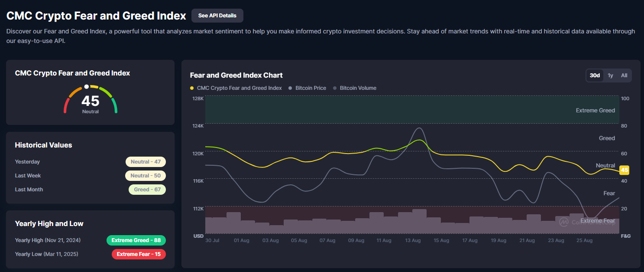Click the Greed - 67 last month badge

click(147, 190)
